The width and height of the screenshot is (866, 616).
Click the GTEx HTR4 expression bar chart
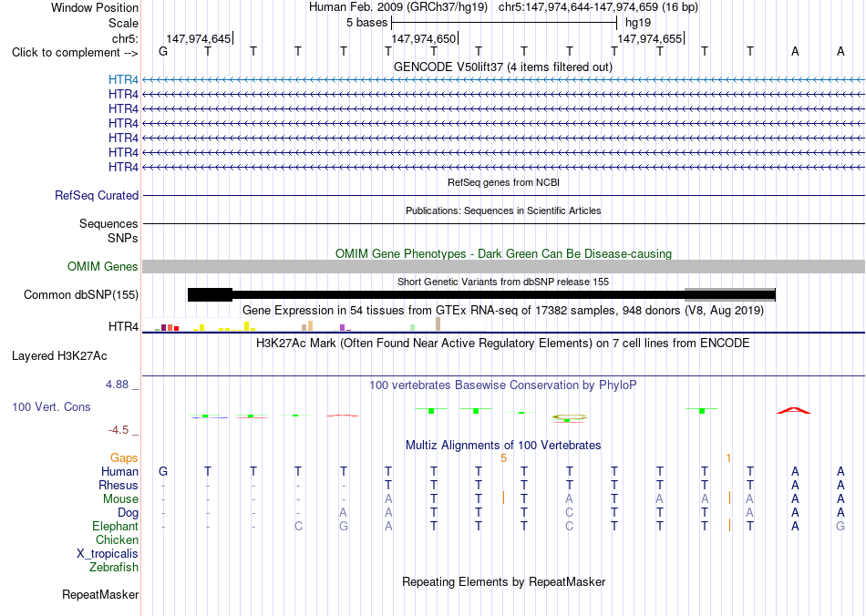click(x=314, y=324)
